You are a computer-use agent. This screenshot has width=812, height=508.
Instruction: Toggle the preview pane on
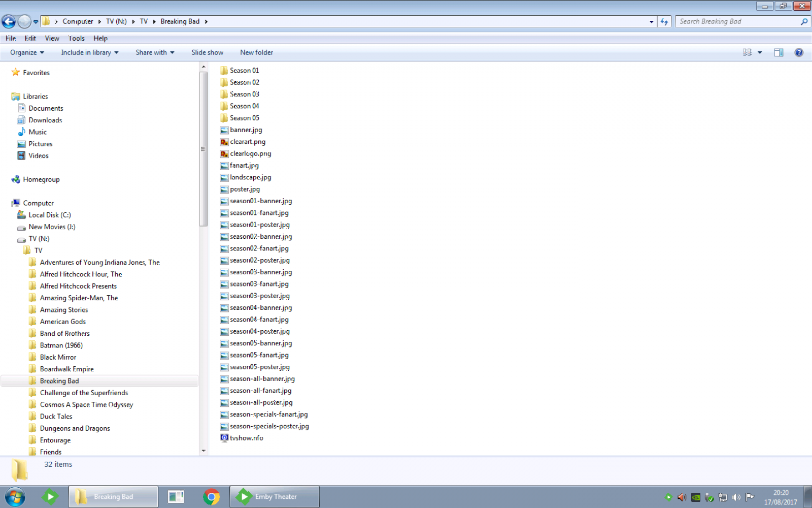pos(779,52)
